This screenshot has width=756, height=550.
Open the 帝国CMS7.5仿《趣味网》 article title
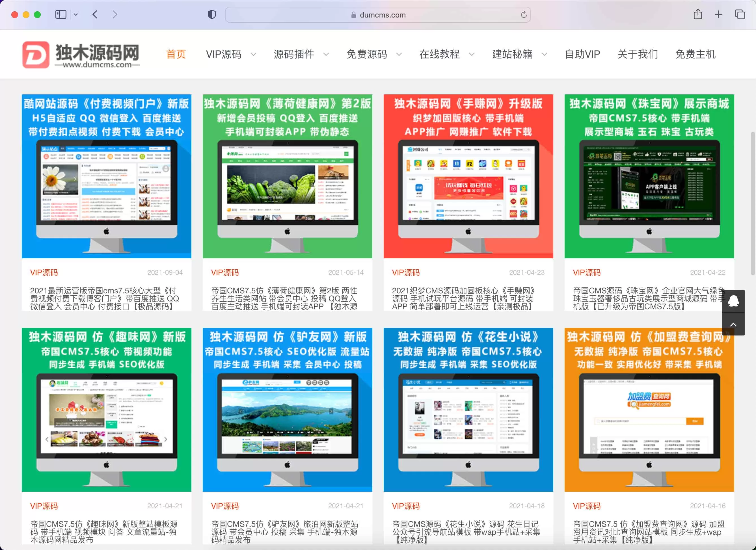(104, 532)
